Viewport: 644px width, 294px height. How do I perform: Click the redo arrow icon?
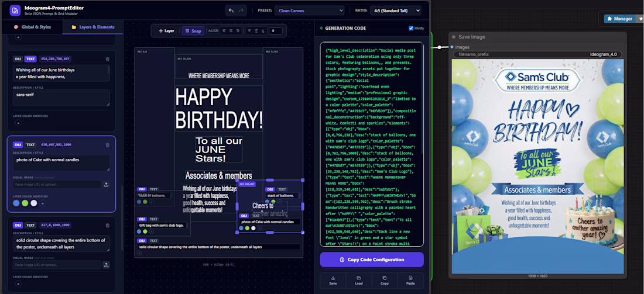pyautogui.click(x=241, y=11)
